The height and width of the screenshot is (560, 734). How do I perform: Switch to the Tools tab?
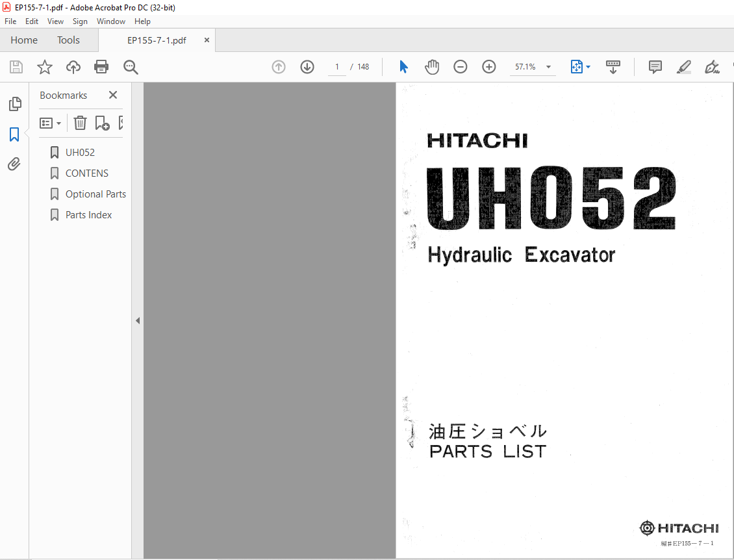(x=68, y=40)
